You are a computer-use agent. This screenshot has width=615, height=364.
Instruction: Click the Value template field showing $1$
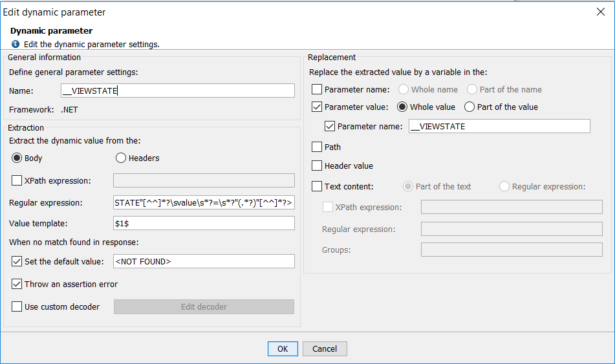204,223
